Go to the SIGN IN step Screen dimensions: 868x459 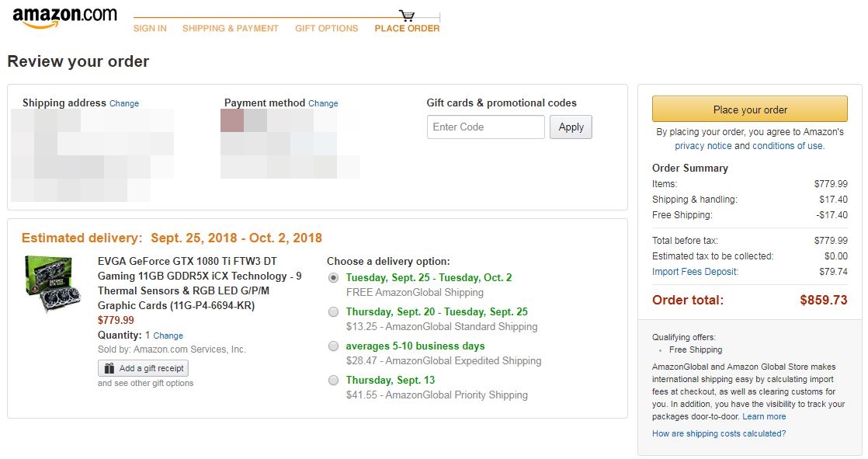(150, 29)
